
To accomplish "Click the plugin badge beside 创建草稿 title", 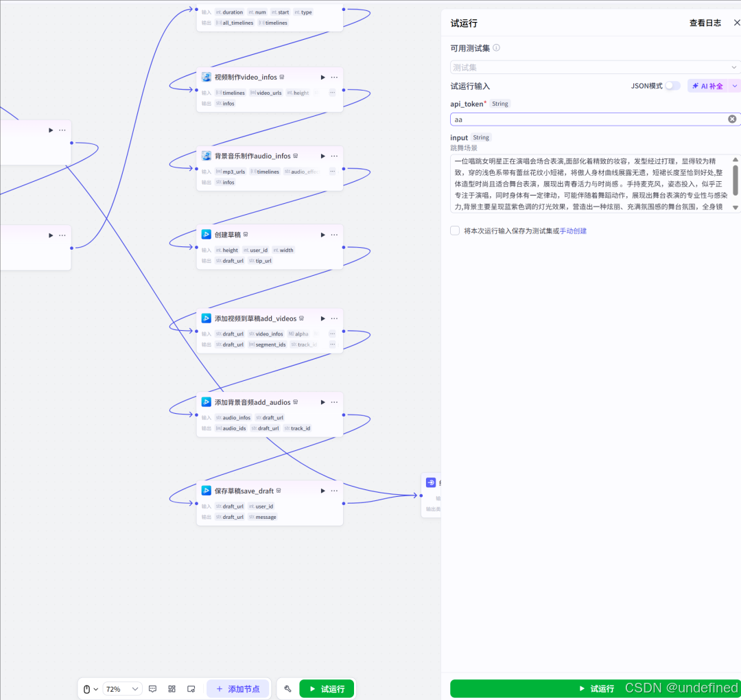I will click(x=246, y=235).
